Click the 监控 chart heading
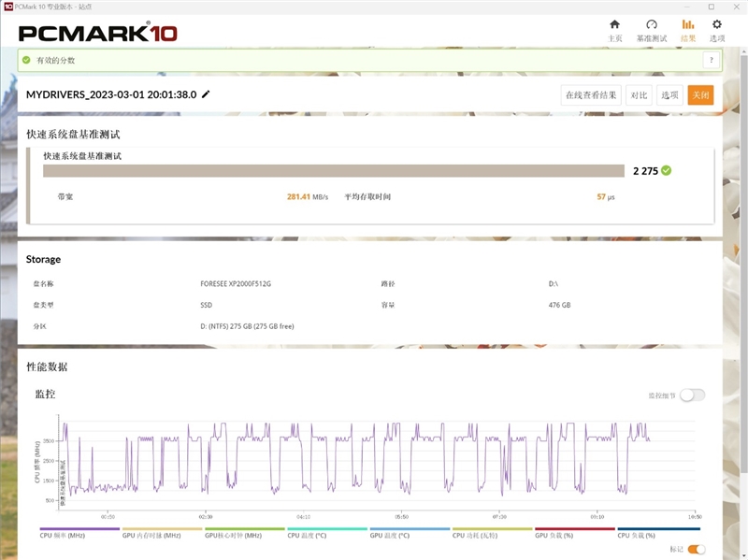The width and height of the screenshot is (748, 560). (45, 394)
